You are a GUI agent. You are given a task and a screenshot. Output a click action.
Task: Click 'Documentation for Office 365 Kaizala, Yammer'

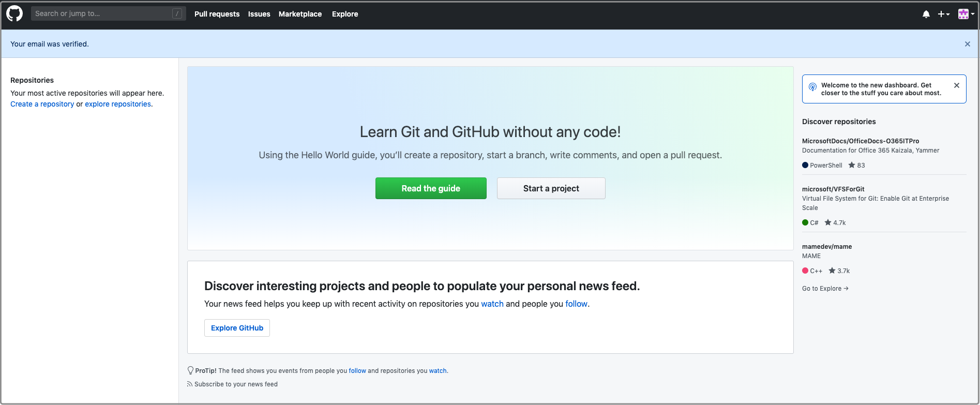point(871,151)
